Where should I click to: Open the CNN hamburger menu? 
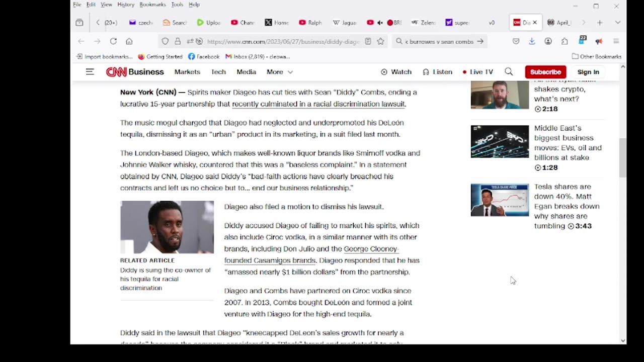pyautogui.click(x=90, y=72)
